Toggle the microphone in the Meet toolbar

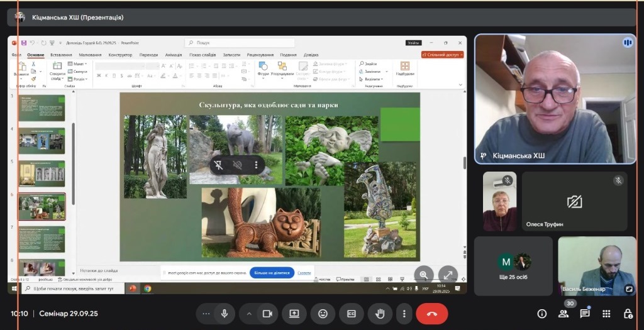[224, 314]
